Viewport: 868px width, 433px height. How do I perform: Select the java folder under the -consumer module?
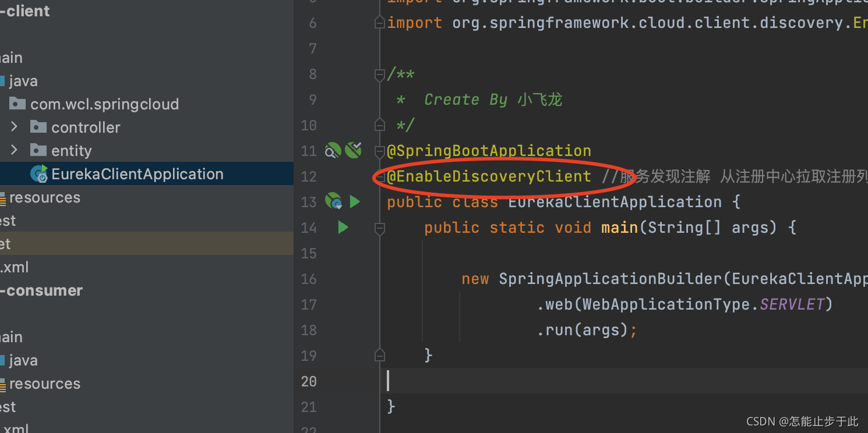[x=147, y=360]
